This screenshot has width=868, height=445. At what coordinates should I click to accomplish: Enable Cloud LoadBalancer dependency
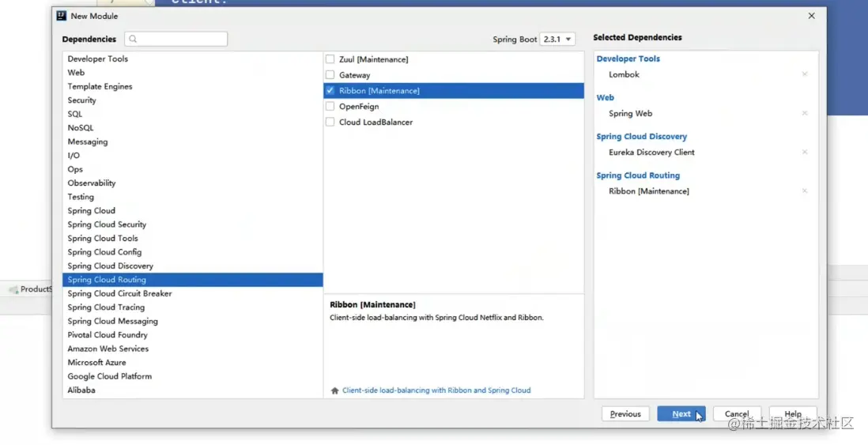(x=330, y=122)
